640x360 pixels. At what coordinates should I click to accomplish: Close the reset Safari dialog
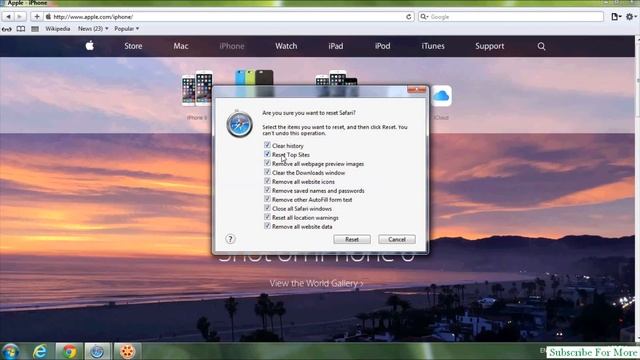tap(416, 90)
